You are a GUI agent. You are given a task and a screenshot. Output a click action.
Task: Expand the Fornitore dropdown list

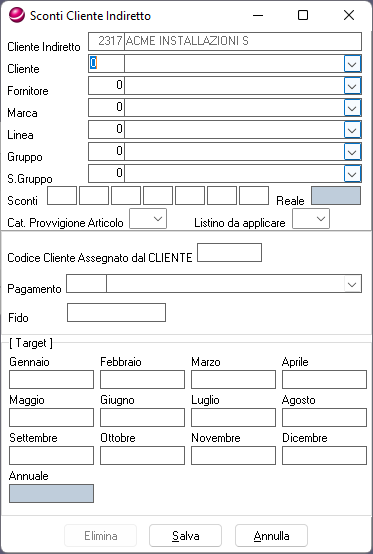coord(352,86)
